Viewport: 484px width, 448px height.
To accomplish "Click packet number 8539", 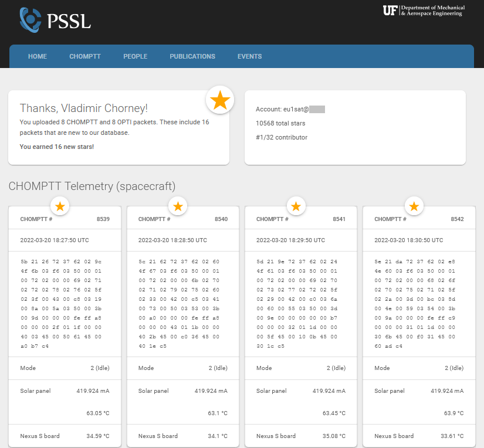I will tap(103, 219).
